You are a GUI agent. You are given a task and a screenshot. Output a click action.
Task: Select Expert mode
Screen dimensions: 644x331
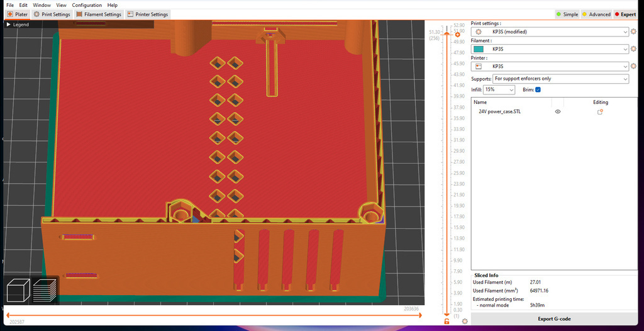click(x=625, y=14)
